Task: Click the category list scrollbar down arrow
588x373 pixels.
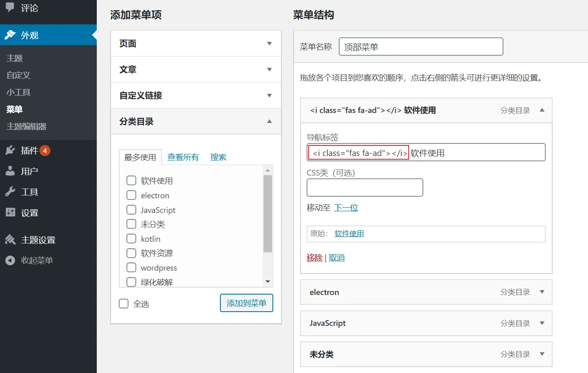Action: pos(268,282)
